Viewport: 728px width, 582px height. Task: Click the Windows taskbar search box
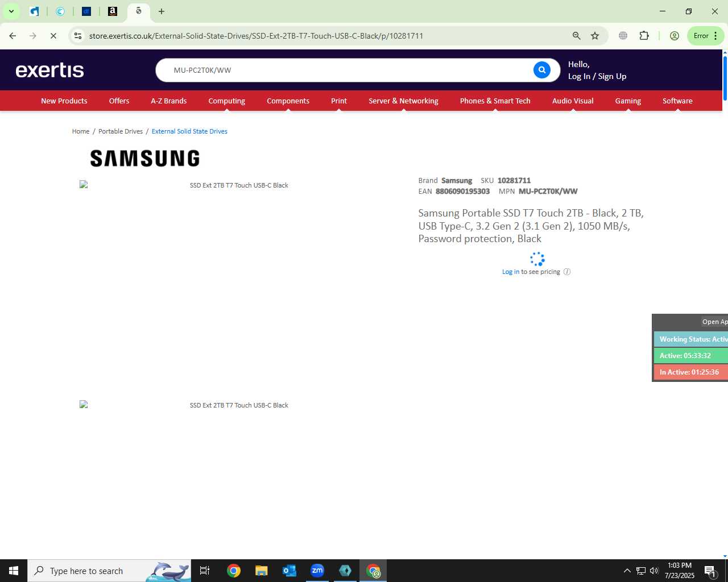[109, 571]
